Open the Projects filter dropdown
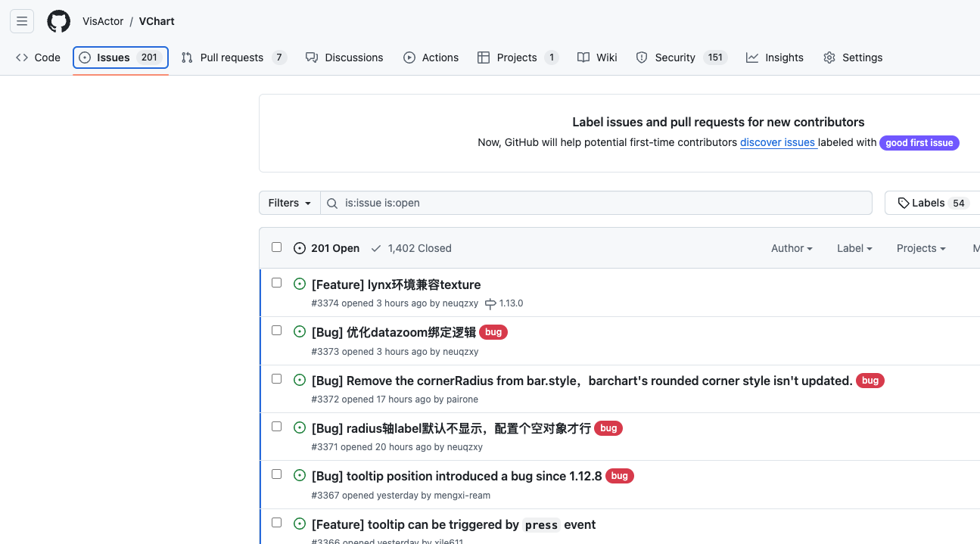The height and width of the screenshot is (544, 980). pos(921,248)
